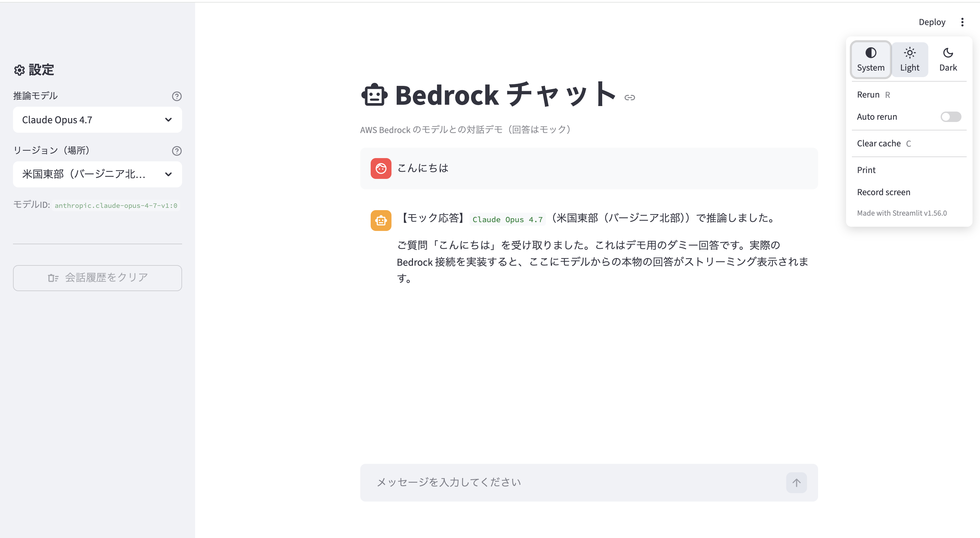Click the AWS Bedrock caption under title
The height and width of the screenshot is (538, 980).
[465, 130]
